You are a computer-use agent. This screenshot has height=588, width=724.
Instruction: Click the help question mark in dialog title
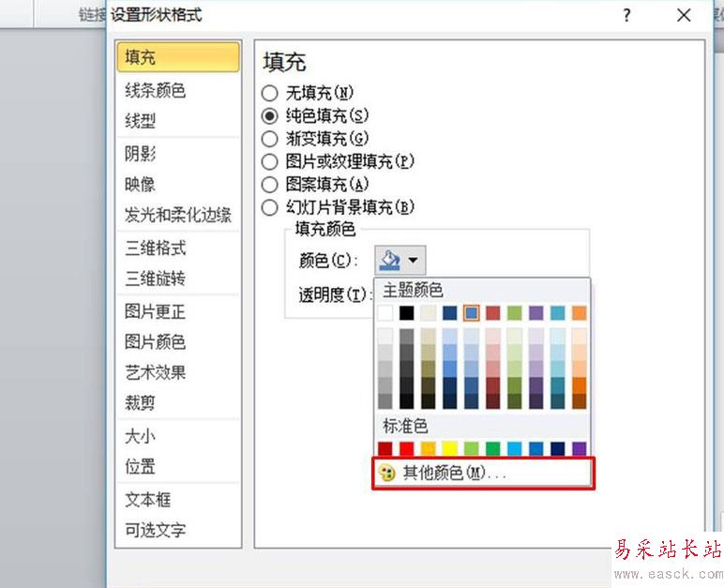pyautogui.click(x=626, y=16)
